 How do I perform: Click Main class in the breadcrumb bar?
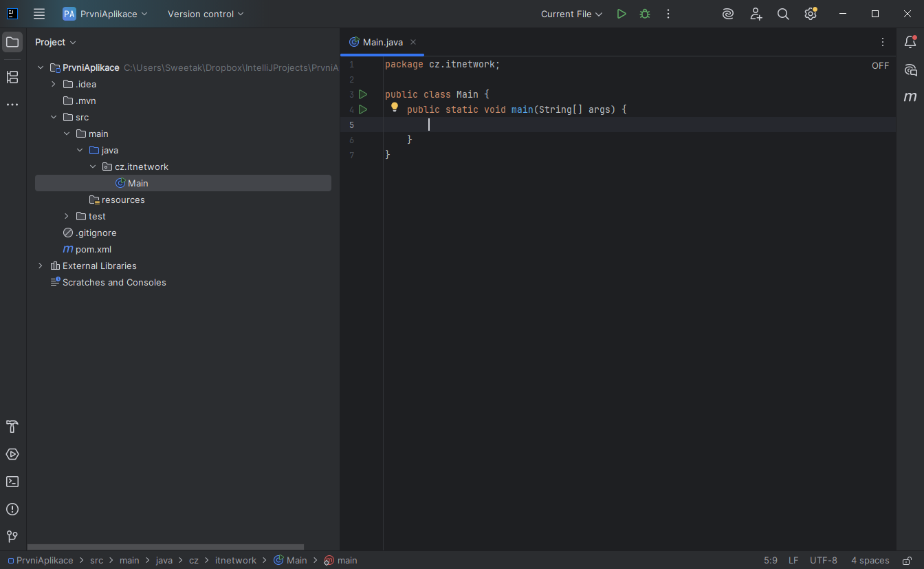tap(291, 561)
